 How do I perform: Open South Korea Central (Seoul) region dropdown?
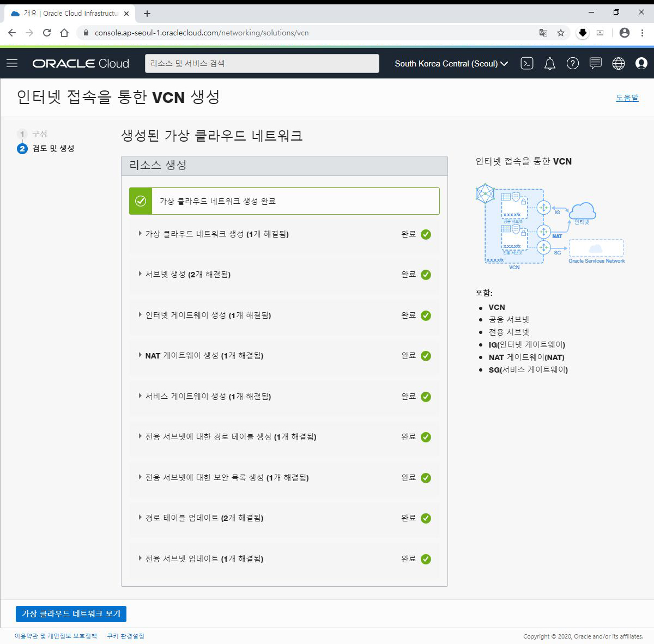click(451, 64)
